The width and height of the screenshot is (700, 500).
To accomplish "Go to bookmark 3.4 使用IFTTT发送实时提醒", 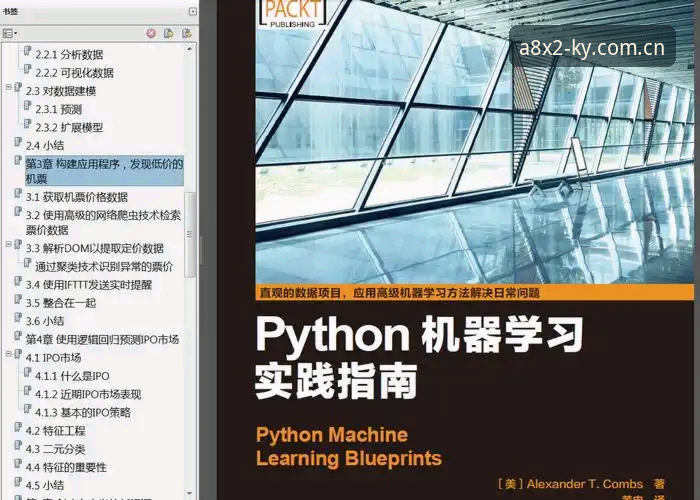I will [89, 285].
